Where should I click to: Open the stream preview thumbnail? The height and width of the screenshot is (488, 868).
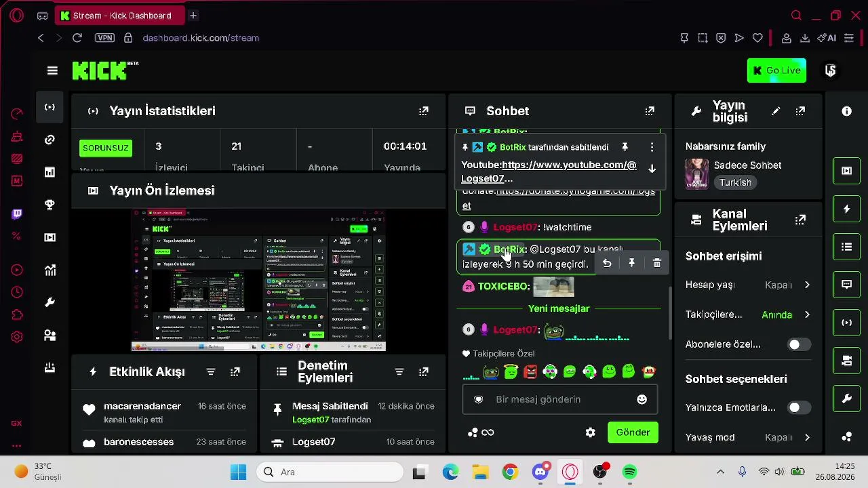(x=258, y=280)
